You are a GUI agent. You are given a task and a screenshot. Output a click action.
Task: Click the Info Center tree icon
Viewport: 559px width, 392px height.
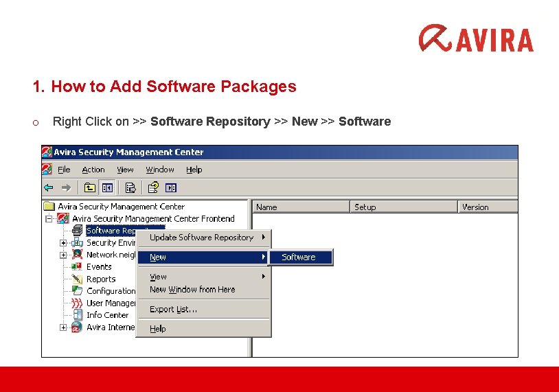point(78,314)
